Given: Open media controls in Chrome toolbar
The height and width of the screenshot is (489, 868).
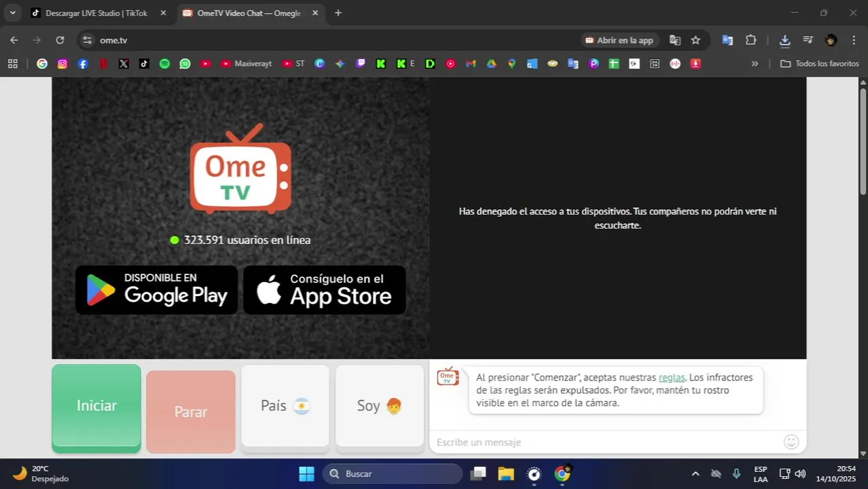Looking at the screenshot, I should coord(808,40).
